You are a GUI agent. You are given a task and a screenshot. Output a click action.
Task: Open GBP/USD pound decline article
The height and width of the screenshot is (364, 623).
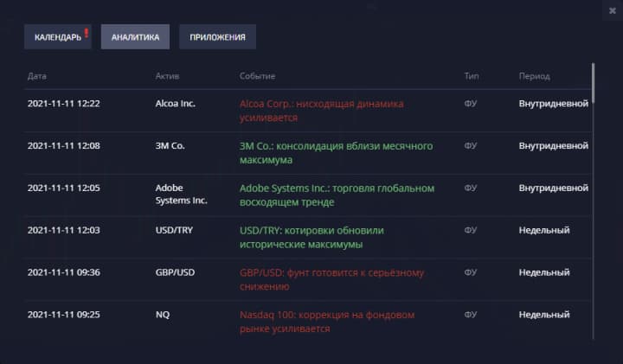click(331, 278)
